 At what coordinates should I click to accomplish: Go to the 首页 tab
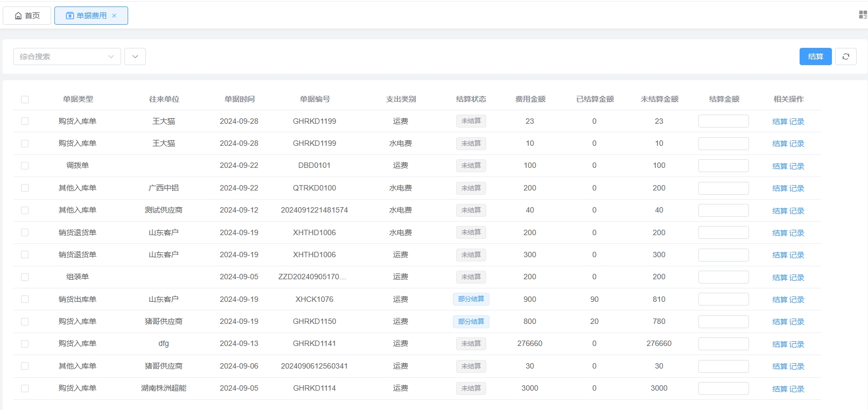coord(27,16)
